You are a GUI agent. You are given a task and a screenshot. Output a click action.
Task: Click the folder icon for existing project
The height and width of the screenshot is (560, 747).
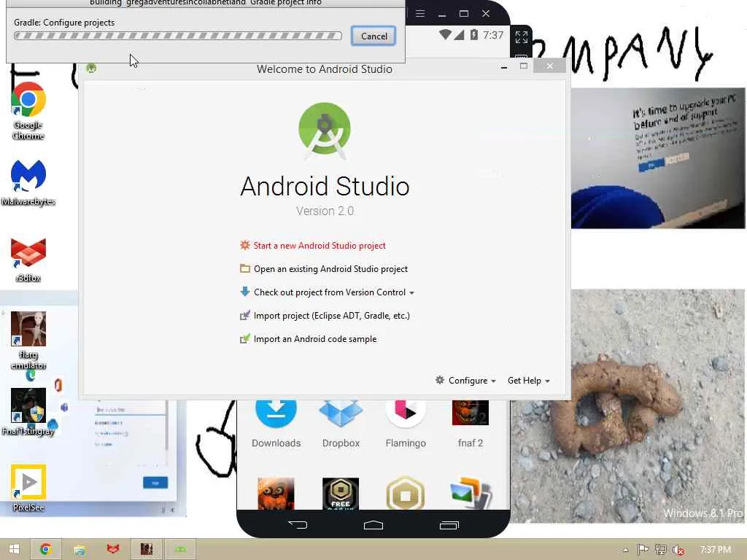pos(245,268)
